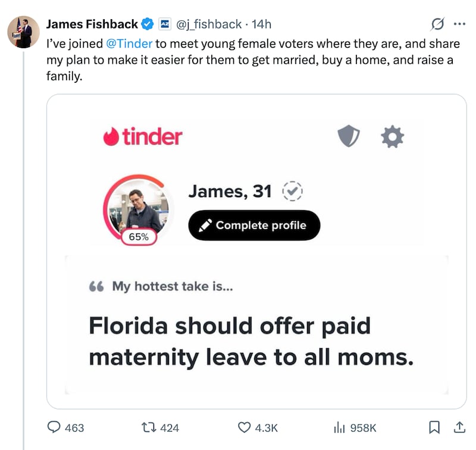Click the dashed verification circle beside James, 31
Screen dimensions: 476x450
click(x=293, y=192)
